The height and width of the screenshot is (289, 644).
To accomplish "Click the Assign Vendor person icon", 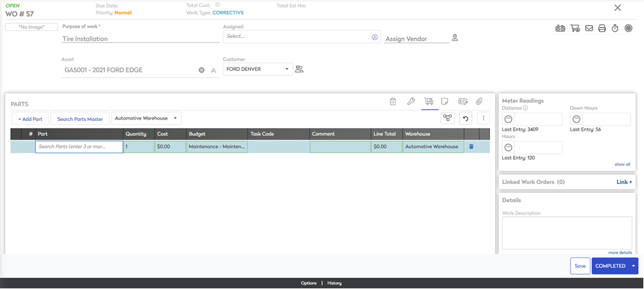I will (x=454, y=38).
